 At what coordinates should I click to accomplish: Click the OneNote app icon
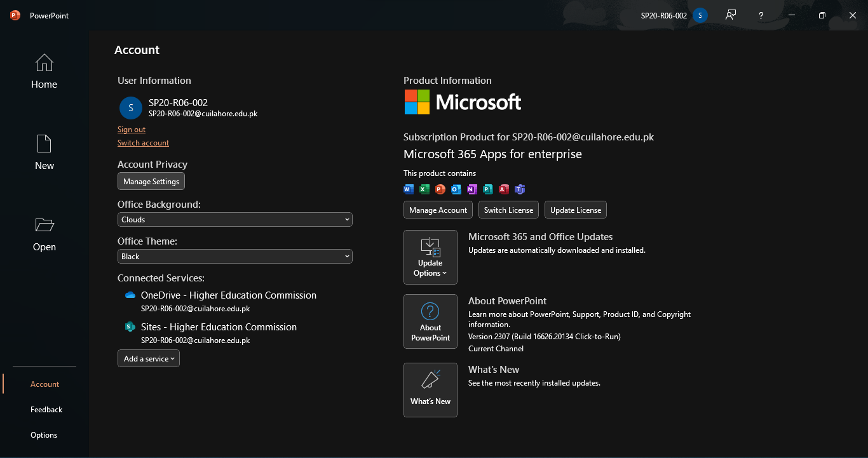point(472,189)
